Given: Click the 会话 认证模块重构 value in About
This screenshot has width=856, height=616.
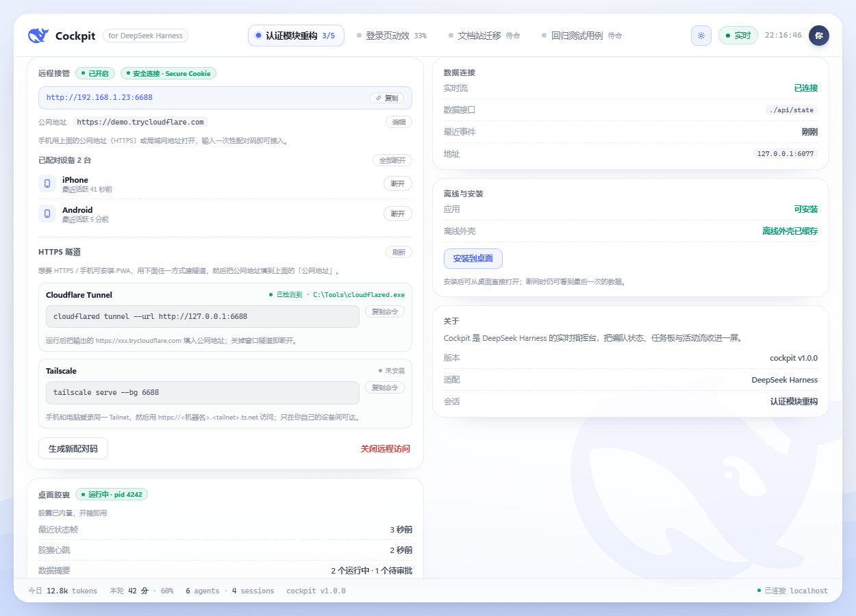Looking at the screenshot, I should click(x=794, y=402).
